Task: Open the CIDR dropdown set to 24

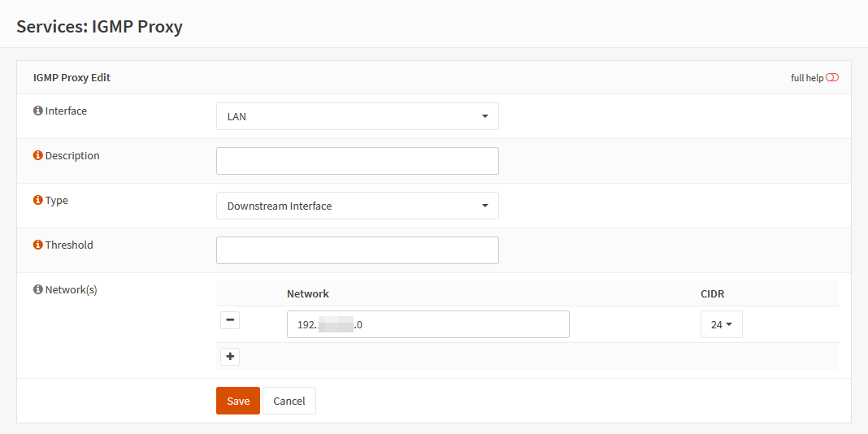Action: (721, 324)
